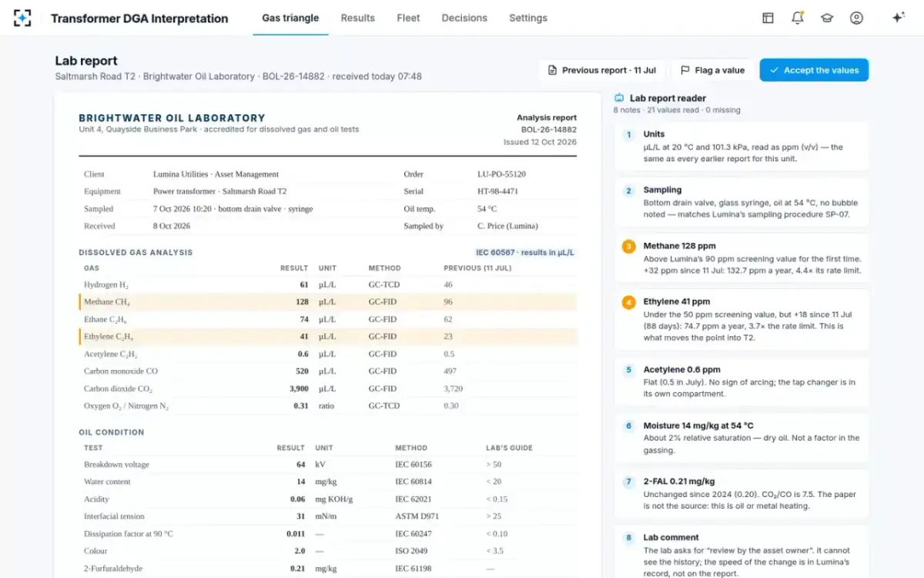Viewport: 924px width, 578px height.
Task: Open the notifications bell
Action: pyautogui.click(x=797, y=18)
